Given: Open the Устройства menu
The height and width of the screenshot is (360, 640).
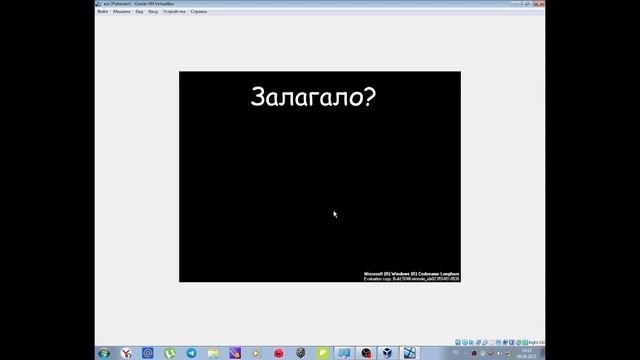Looking at the screenshot, I should click(x=174, y=11).
